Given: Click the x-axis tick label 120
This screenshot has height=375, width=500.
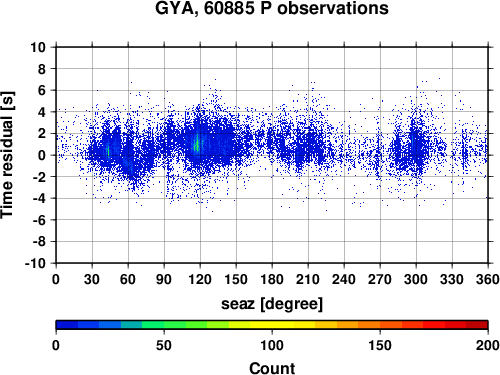Looking at the screenshot, I should pos(200,279).
